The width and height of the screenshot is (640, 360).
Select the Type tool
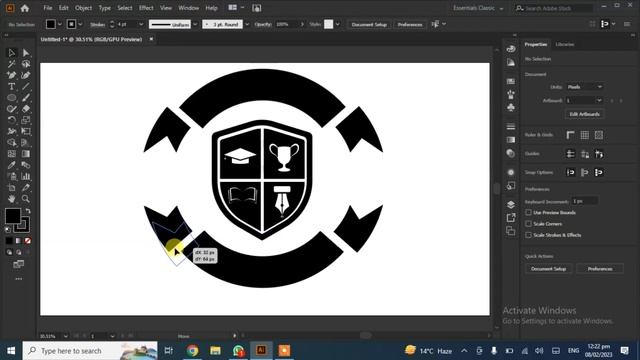(x=11, y=87)
